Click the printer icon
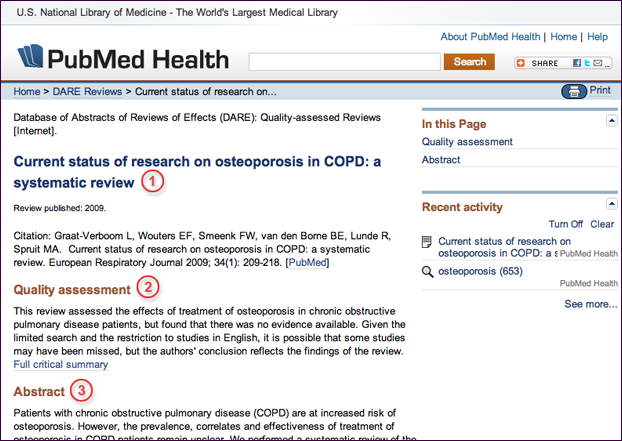Image resolution: width=622 pixels, height=441 pixels. [x=574, y=92]
